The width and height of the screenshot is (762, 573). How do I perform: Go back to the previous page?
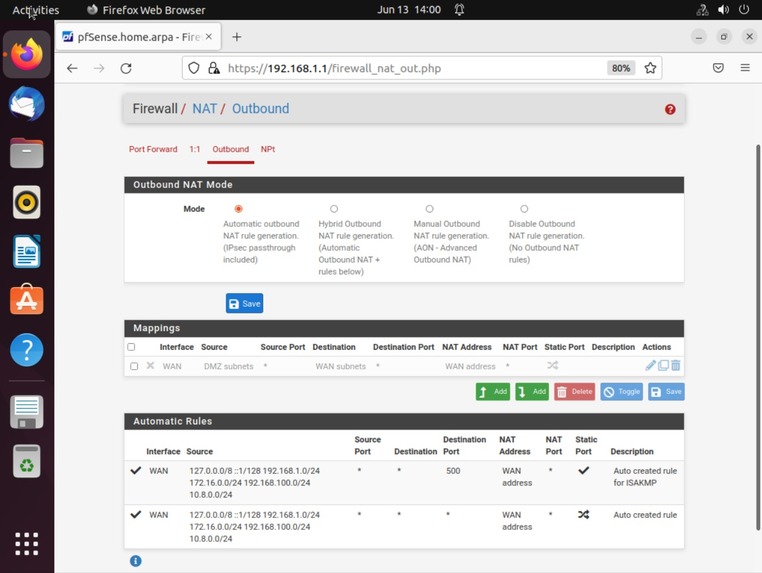[72, 68]
